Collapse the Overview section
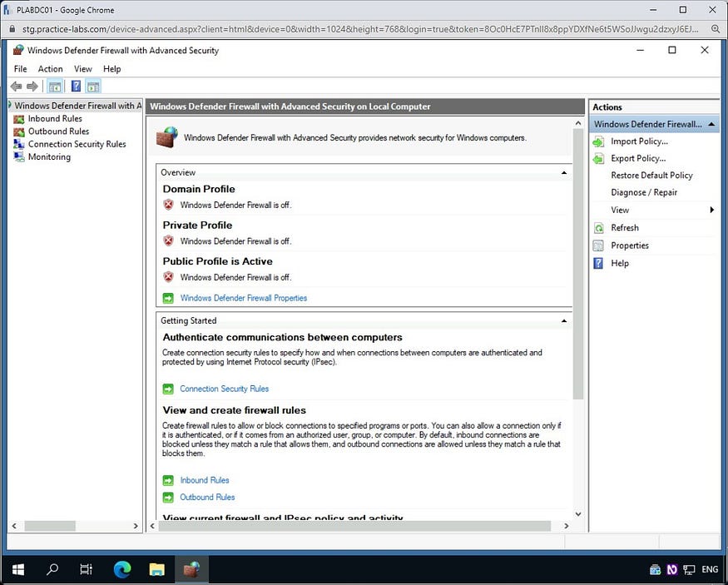The width and height of the screenshot is (728, 585). click(x=564, y=173)
